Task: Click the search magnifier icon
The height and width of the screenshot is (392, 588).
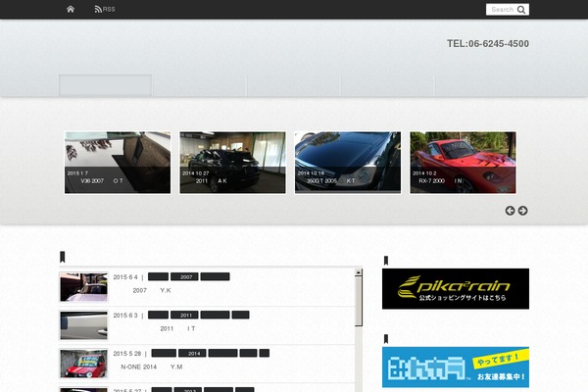Action: (x=521, y=10)
